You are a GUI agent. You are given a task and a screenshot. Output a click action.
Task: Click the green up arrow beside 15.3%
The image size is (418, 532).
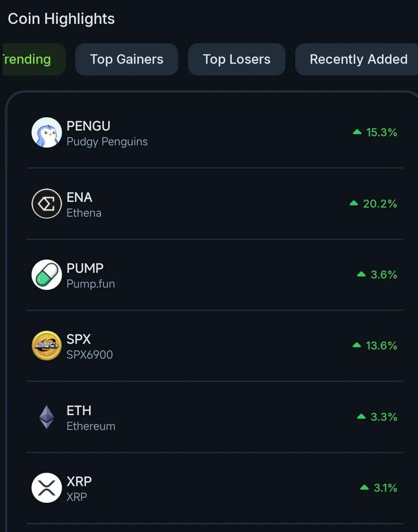point(357,132)
